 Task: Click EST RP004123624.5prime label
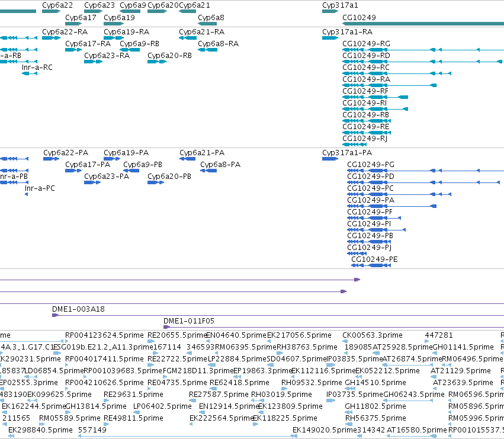pyautogui.click(x=104, y=335)
